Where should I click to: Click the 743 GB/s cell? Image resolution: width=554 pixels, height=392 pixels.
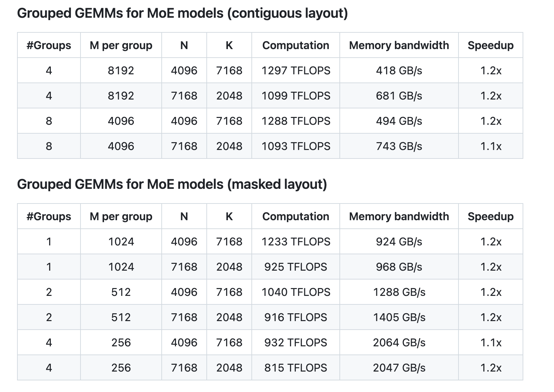pyautogui.click(x=399, y=146)
